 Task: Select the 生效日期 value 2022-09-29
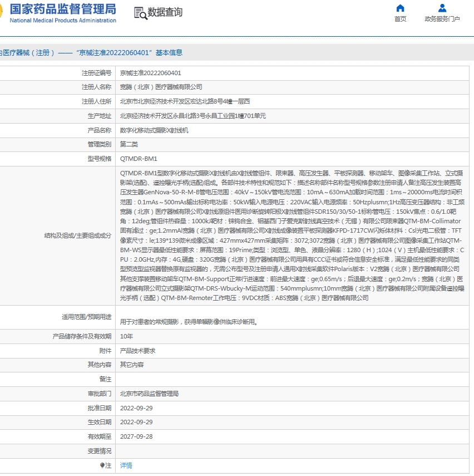pyautogui.click(x=136, y=422)
